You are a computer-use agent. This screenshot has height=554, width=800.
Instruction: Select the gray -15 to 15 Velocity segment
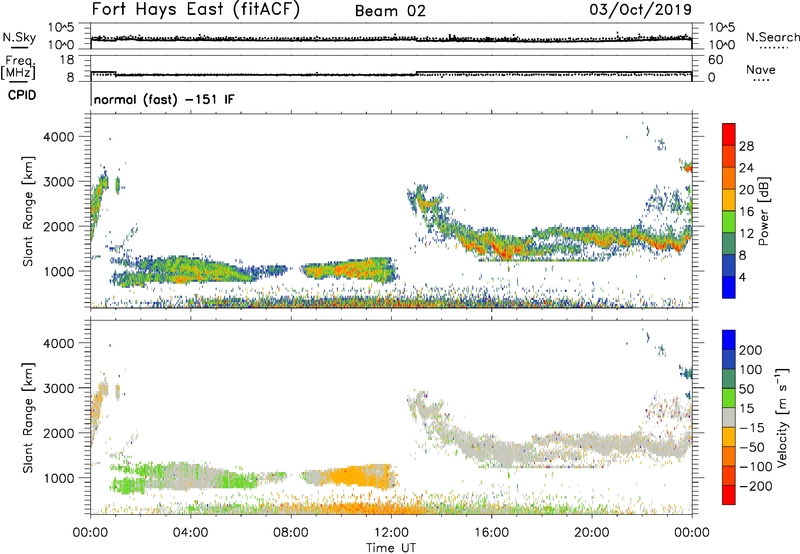tap(729, 417)
